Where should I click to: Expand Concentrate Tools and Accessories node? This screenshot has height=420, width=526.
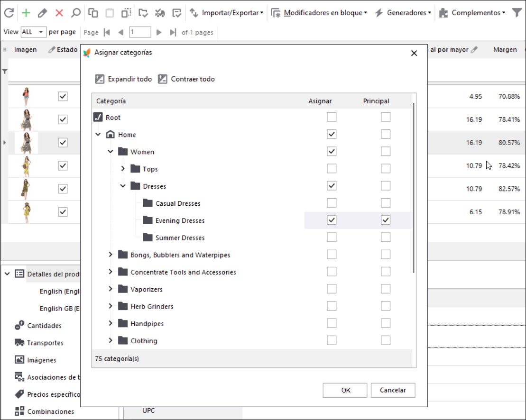click(x=111, y=272)
